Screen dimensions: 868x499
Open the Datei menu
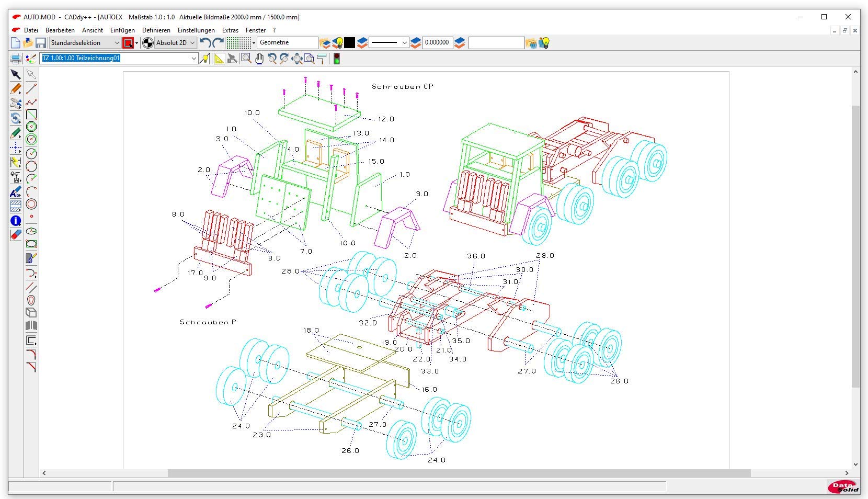point(31,30)
